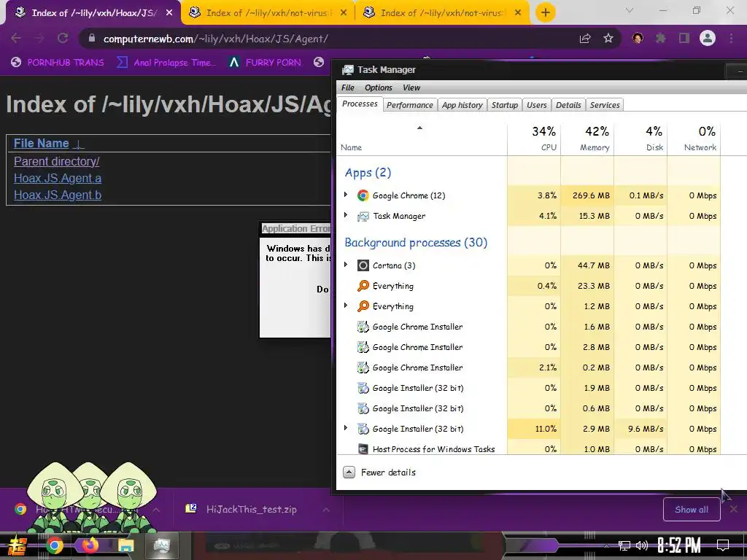Viewport: 747px width, 560px height.
Task: Open the Windows Start button
Action: coord(18,545)
